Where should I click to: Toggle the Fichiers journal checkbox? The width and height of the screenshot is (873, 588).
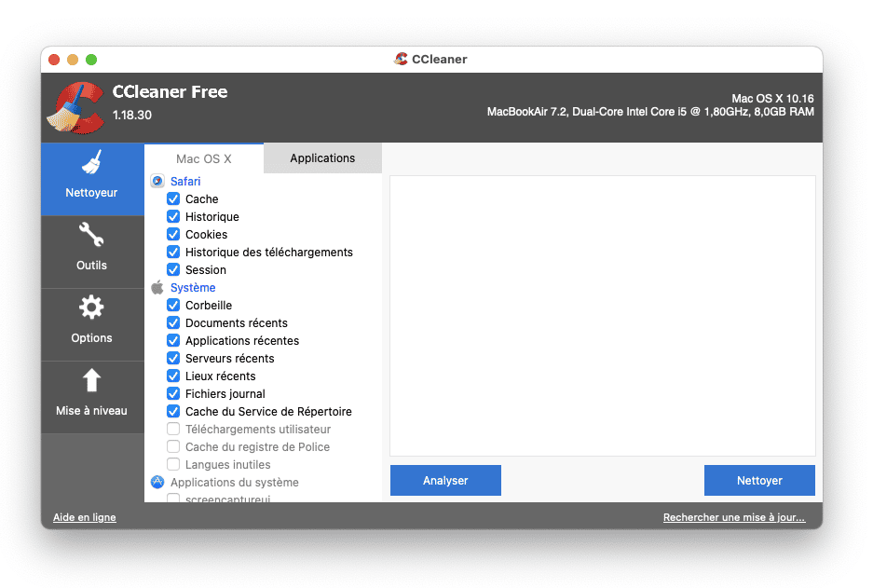[x=173, y=394]
